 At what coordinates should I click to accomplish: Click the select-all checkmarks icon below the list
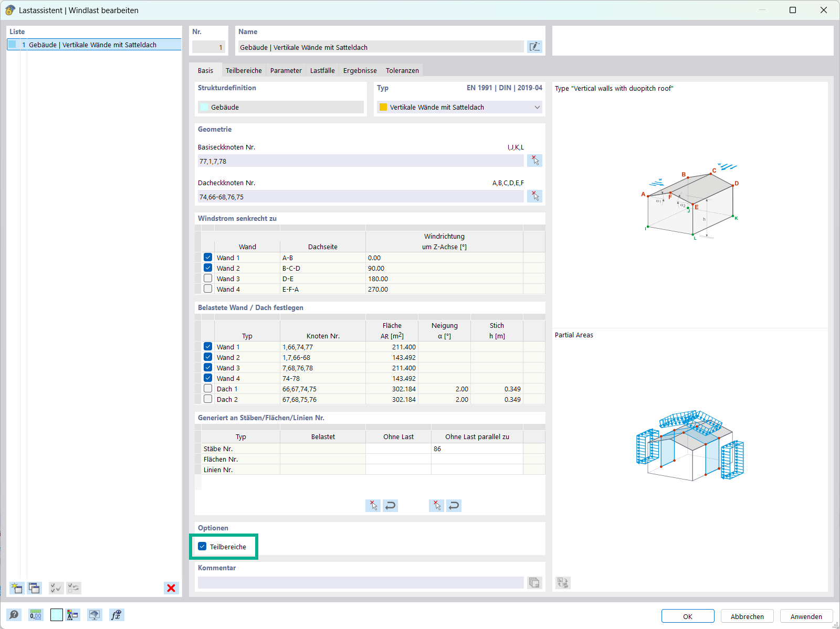point(56,588)
